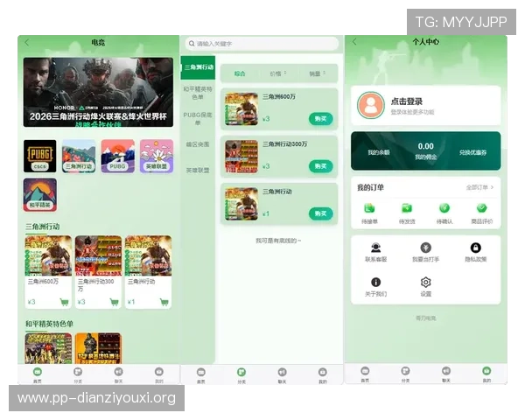The width and height of the screenshot is (525, 420).
Task: Open the purple PUBG mountain category icon
Action: [118, 156]
